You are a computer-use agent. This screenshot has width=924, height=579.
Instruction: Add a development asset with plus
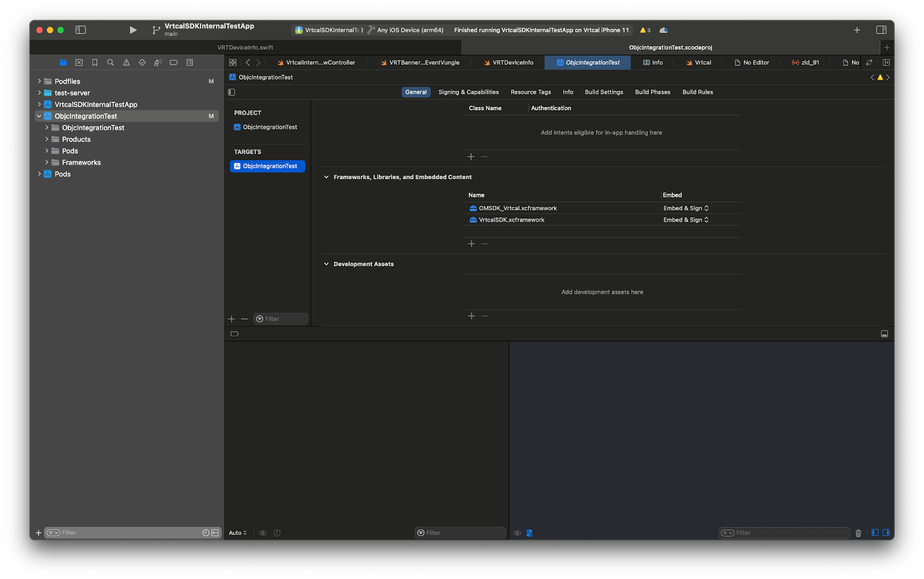[471, 316]
